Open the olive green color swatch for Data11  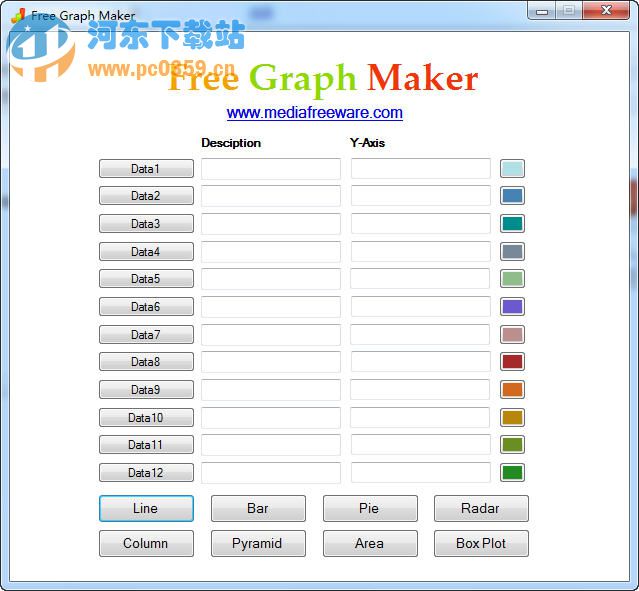512,445
